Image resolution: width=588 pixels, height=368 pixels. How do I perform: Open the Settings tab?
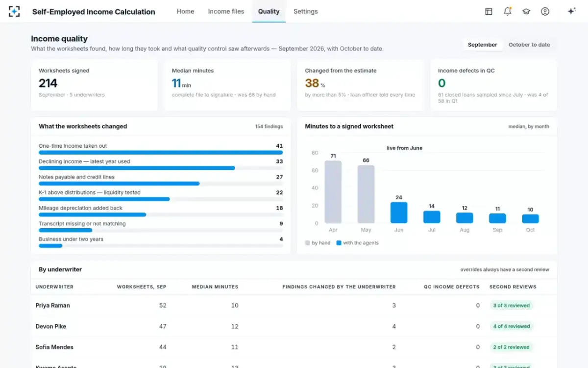click(306, 11)
